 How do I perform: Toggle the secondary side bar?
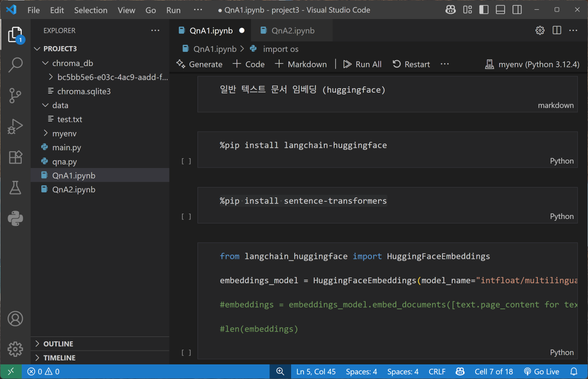pyautogui.click(x=517, y=9)
